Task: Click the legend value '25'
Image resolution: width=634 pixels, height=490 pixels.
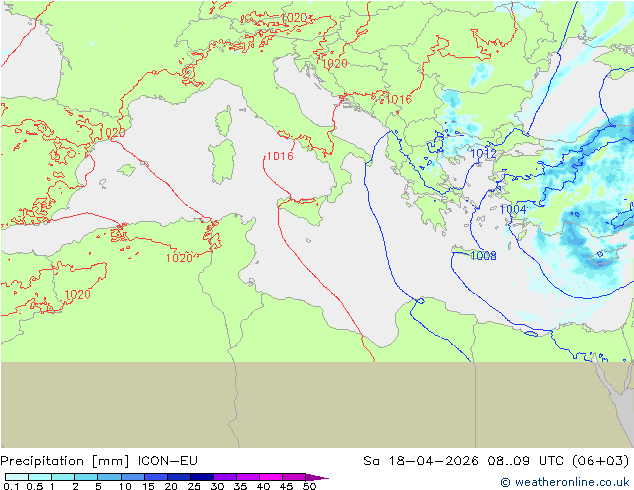Action: coord(194,486)
